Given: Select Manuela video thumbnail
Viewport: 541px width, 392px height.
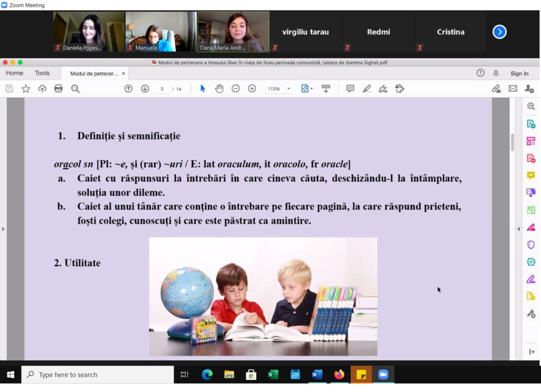Looking at the screenshot, I should point(161,31).
